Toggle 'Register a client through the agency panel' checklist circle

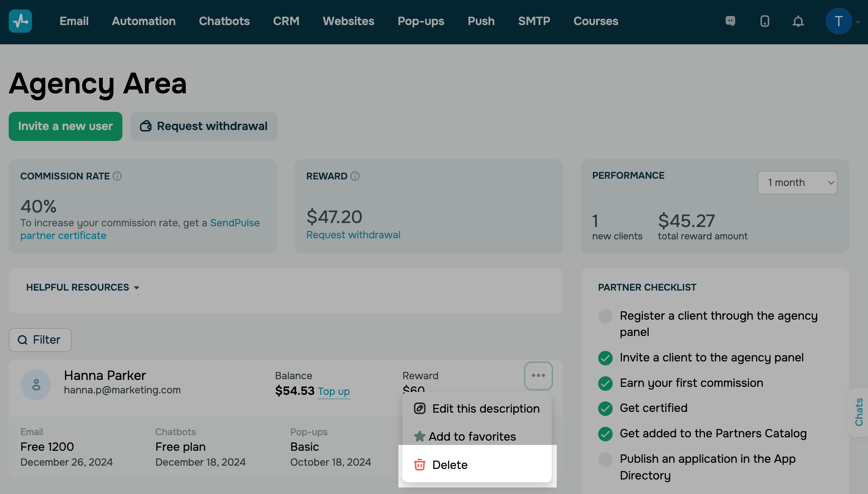tap(605, 316)
